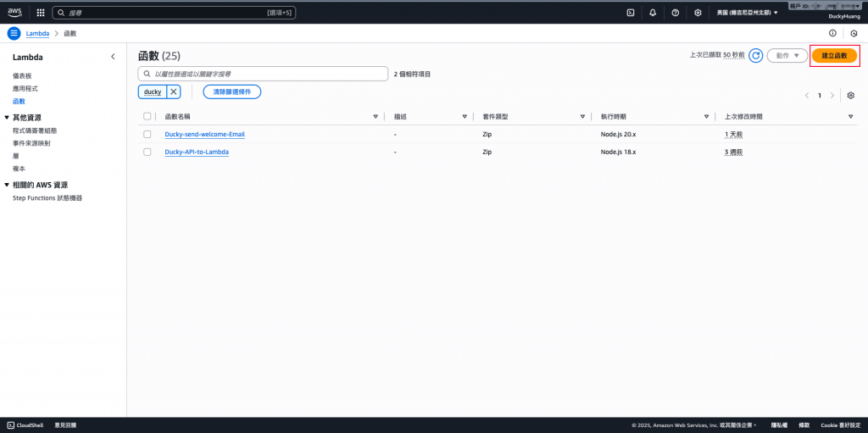Screen dimensions: 868x433
Task: Sort by 執行時期 column arrow
Action: pyautogui.click(x=706, y=116)
